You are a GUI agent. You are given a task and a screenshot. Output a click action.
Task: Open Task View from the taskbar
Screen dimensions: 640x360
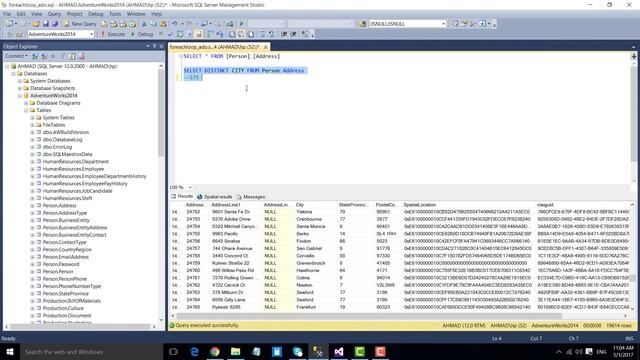173,352
